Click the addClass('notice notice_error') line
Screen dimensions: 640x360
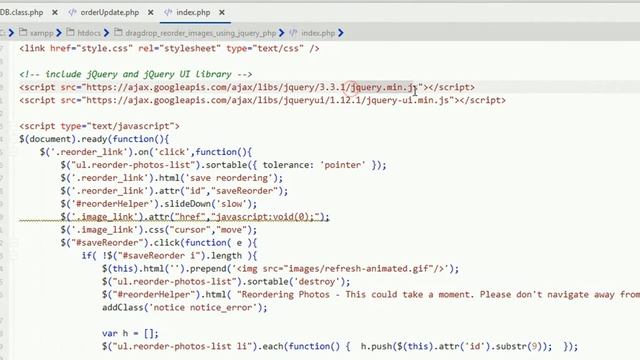tap(185, 308)
